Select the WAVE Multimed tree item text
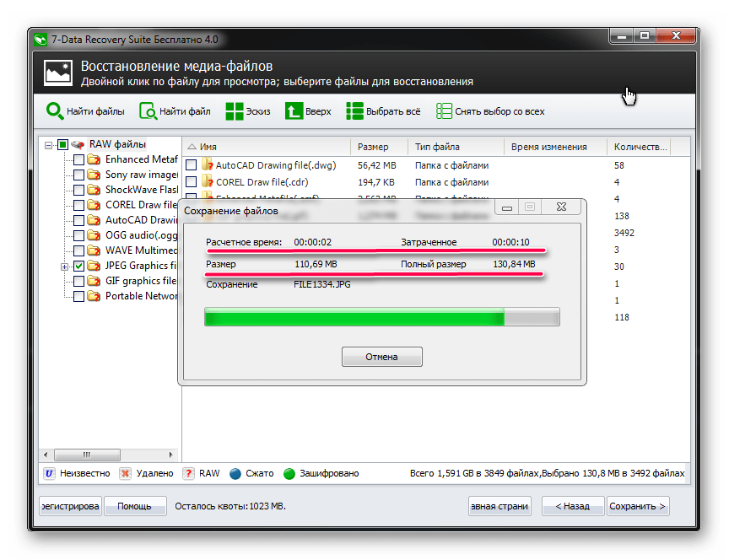The height and width of the screenshot is (560, 729). (142, 250)
